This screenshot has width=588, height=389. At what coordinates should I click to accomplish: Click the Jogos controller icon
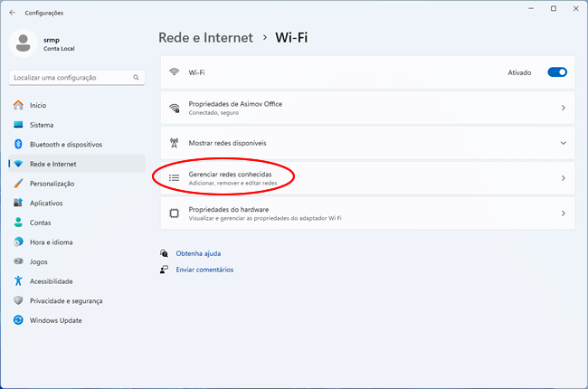coord(18,261)
